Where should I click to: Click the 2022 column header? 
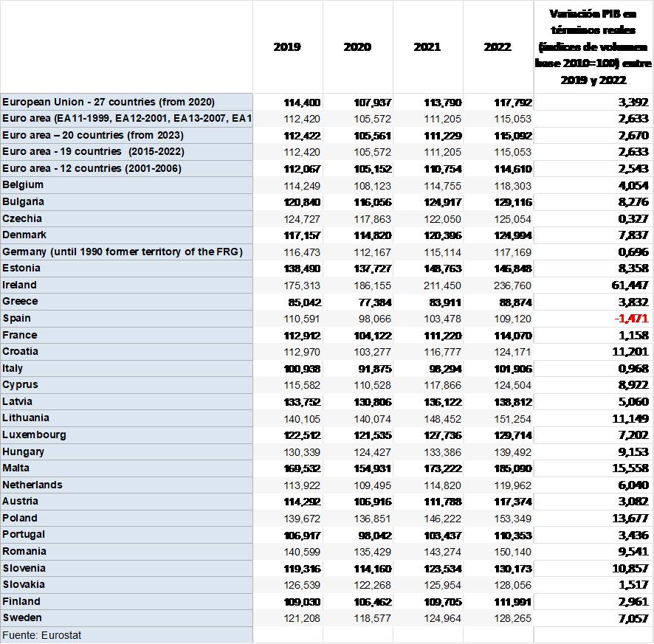click(x=498, y=46)
